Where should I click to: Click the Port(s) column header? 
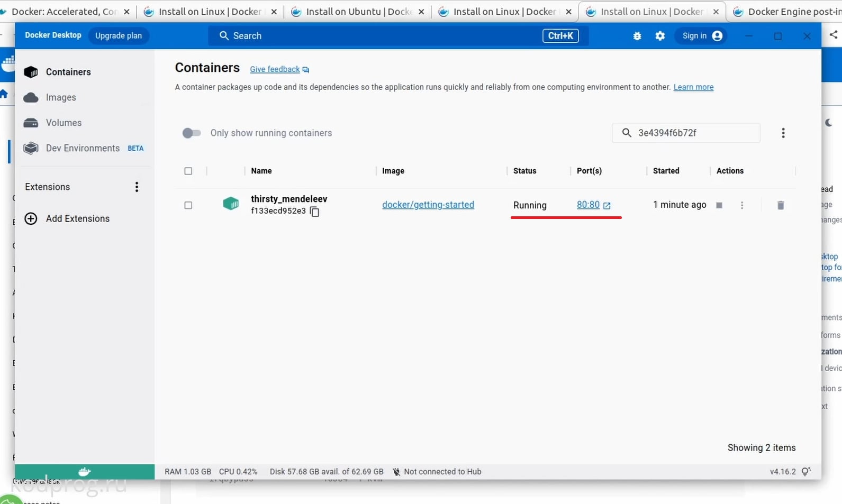(x=589, y=171)
